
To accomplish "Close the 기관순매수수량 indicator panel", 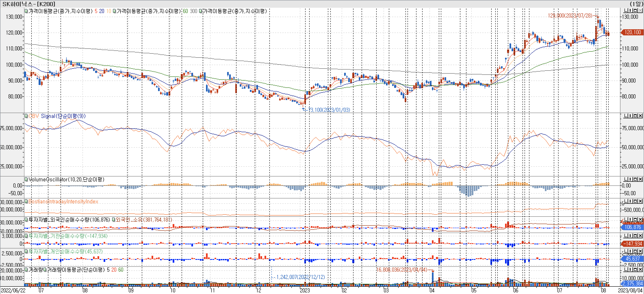I will 640,236.
